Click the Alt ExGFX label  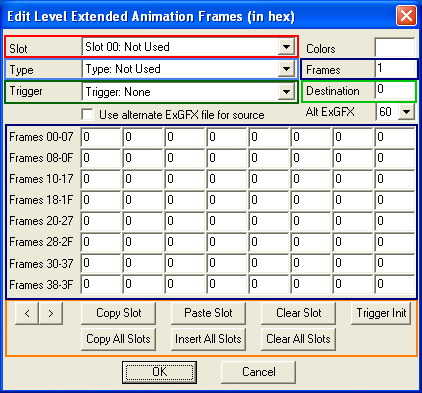point(330,112)
